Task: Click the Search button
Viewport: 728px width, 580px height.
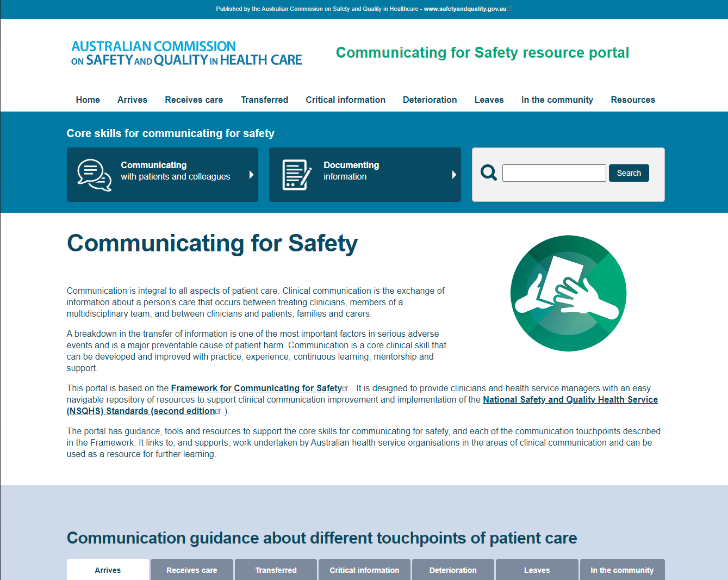Action: [x=629, y=172]
